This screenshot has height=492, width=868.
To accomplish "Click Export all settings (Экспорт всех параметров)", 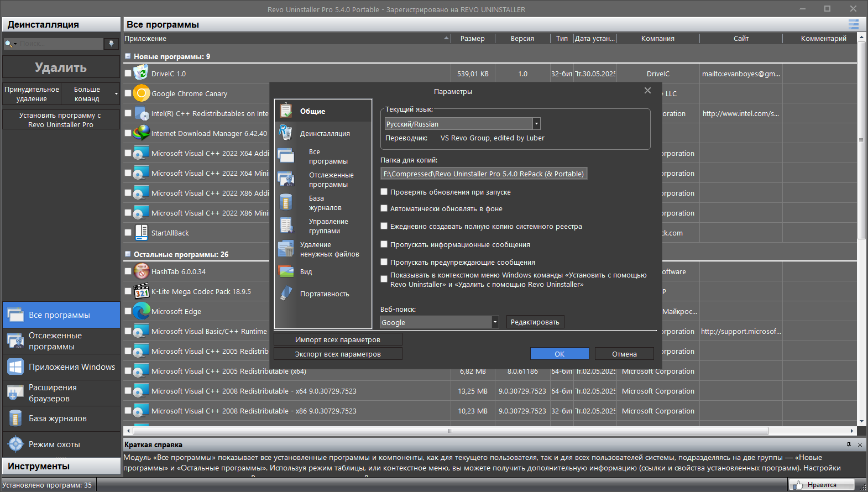I will tap(338, 354).
